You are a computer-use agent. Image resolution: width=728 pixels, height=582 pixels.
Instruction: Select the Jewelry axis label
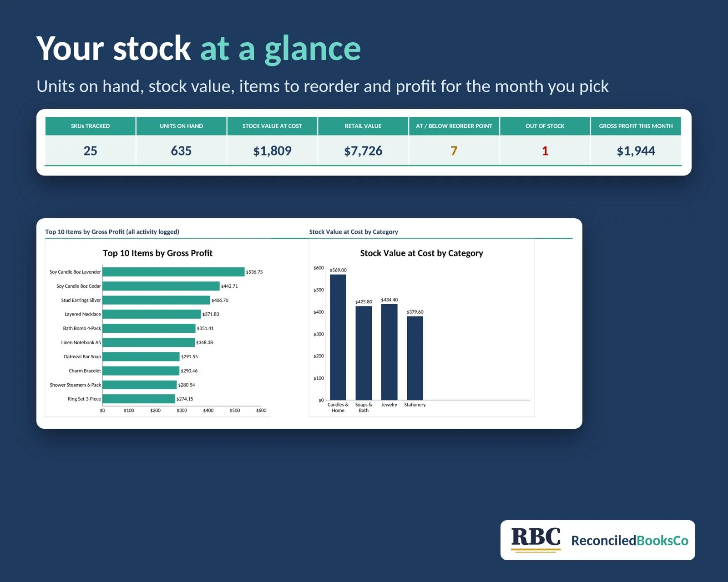pos(389,405)
